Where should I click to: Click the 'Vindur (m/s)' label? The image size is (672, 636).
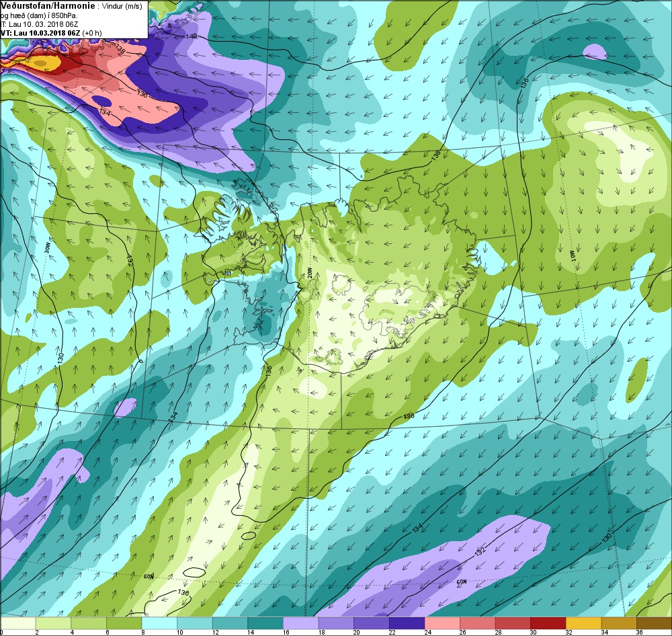tap(122, 6)
